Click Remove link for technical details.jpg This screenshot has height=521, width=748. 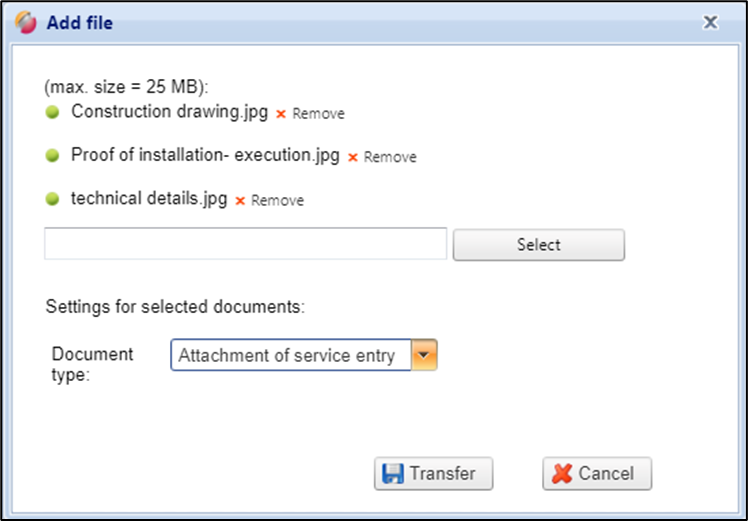[277, 201]
